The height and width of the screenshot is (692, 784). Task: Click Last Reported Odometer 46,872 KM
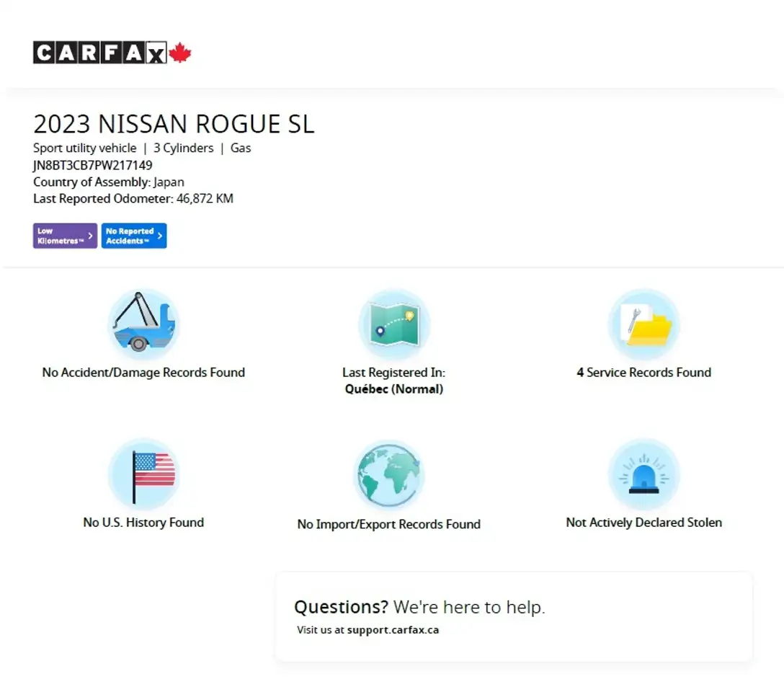[133, 198]
